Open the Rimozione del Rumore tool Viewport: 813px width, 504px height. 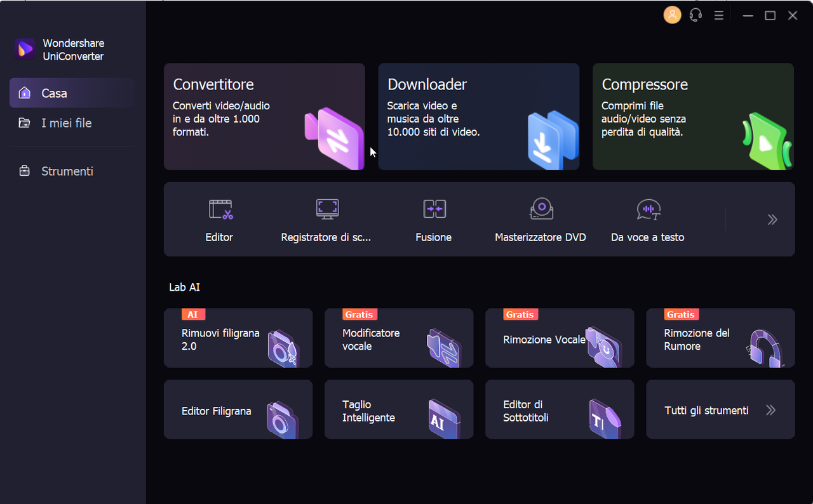pos(720,338)
